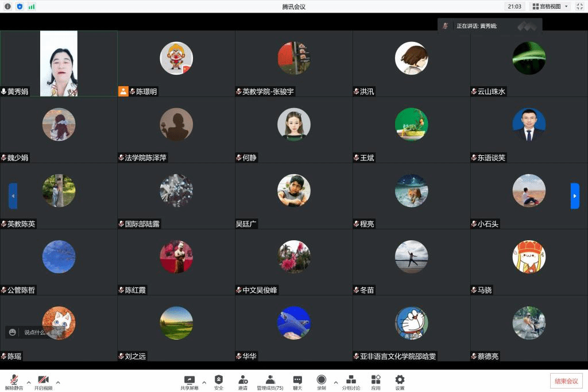
Task: Open the 聊天 (Chat) panel
Action: point(297,381)
